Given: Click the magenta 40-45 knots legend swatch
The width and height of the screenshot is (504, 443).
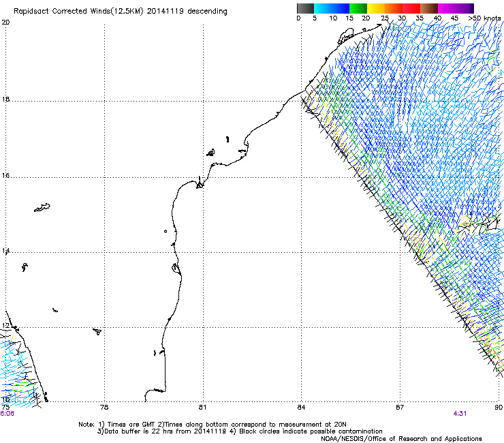Looking at the screenshot, I should coord(447,8).
